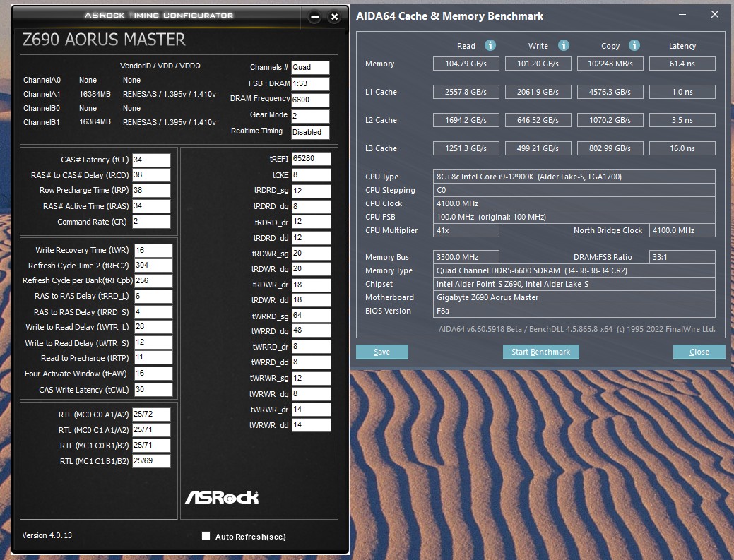Close the AIDA64 window with X

point(714,15)
